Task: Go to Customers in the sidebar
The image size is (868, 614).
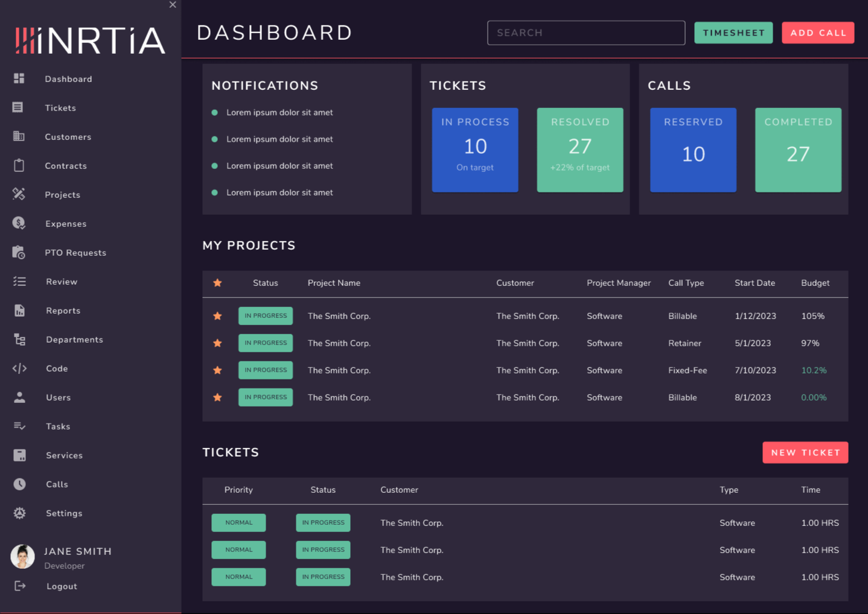Action: [68, 137]
